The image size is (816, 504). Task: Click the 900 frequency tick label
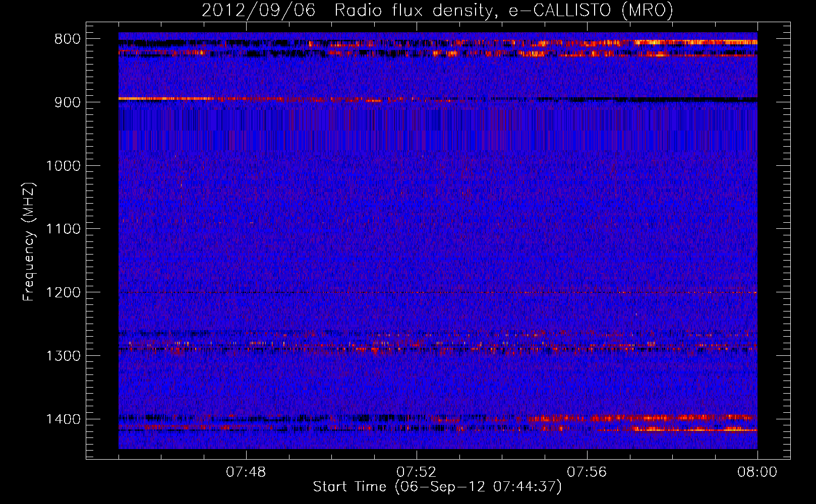click(x=68, y=102)
